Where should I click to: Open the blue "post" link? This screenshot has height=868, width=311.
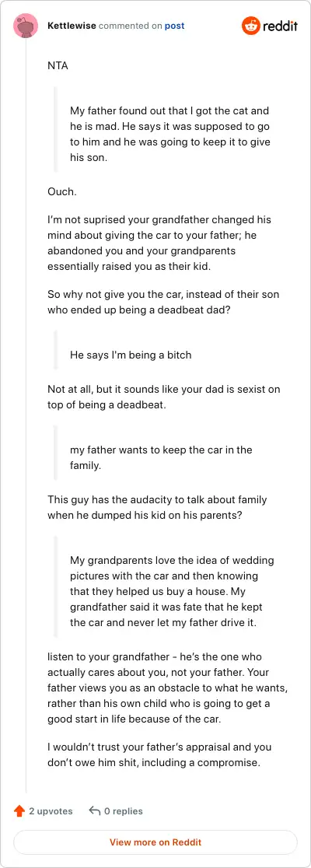(x=174, y=26)
